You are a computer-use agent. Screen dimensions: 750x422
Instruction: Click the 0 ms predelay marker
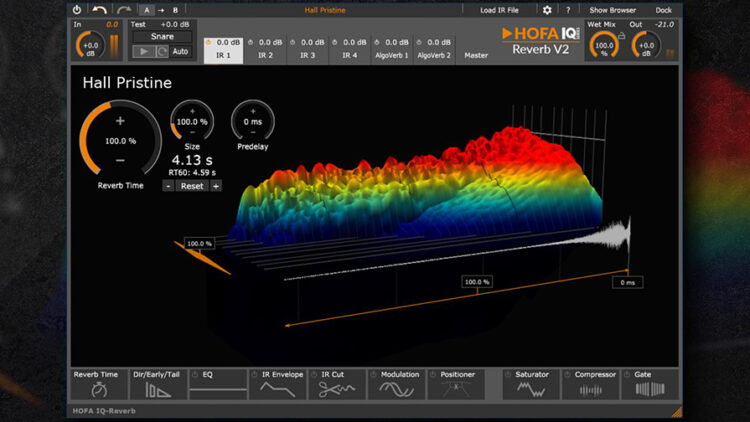tap(628, 282)
